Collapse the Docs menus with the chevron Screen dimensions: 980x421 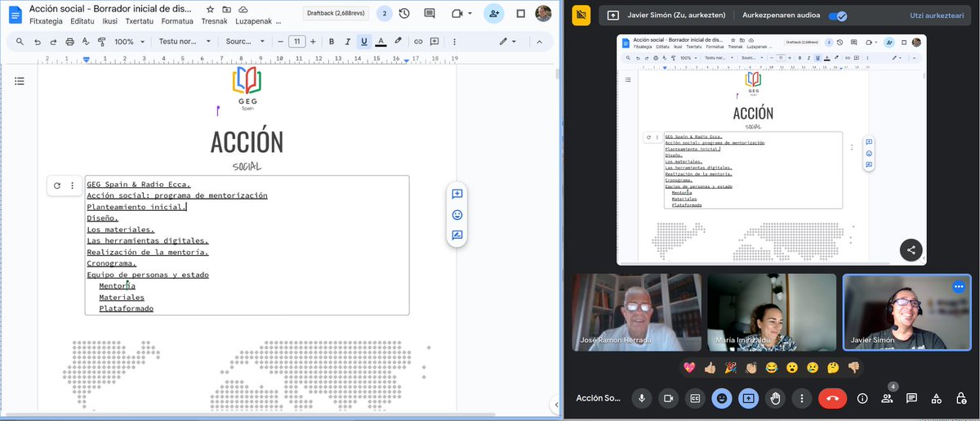[540, 41]
